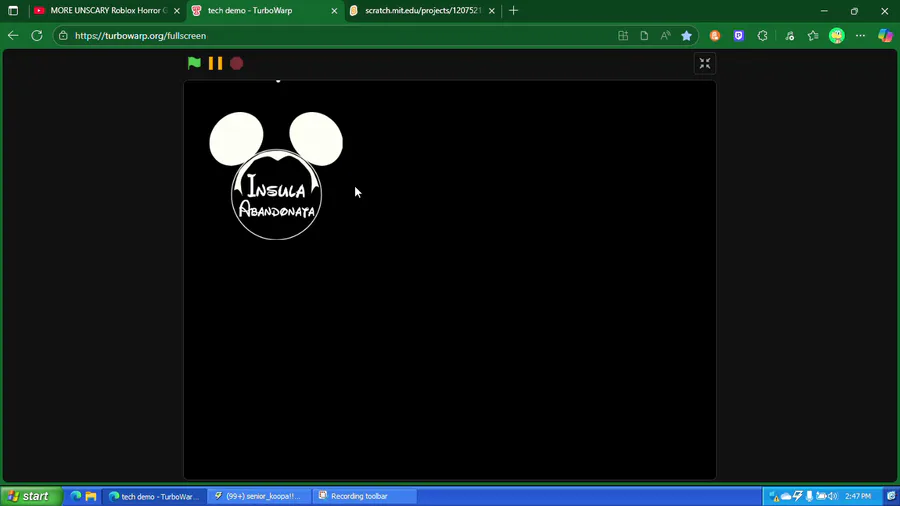Reload the TurboWarp page

pos(37,36)
